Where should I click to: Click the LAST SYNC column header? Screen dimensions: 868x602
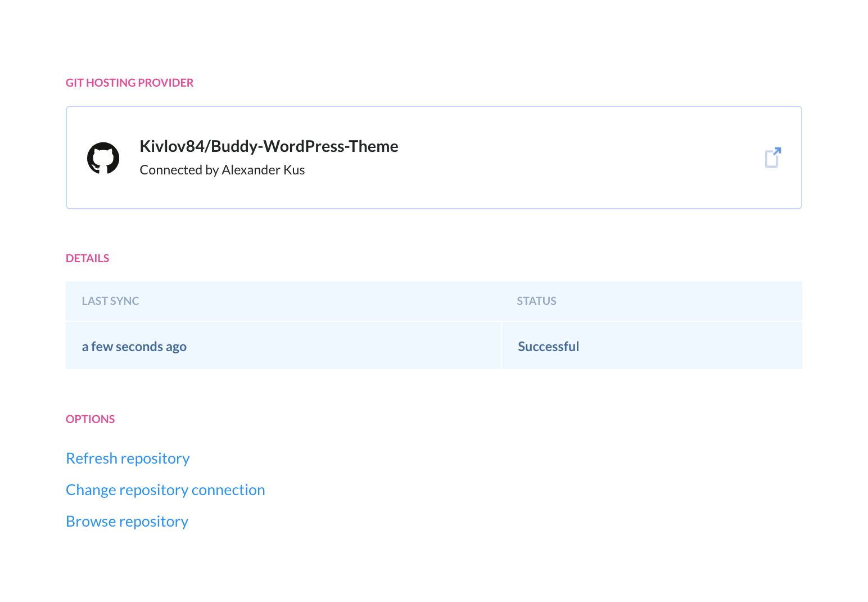click(110, 301)
